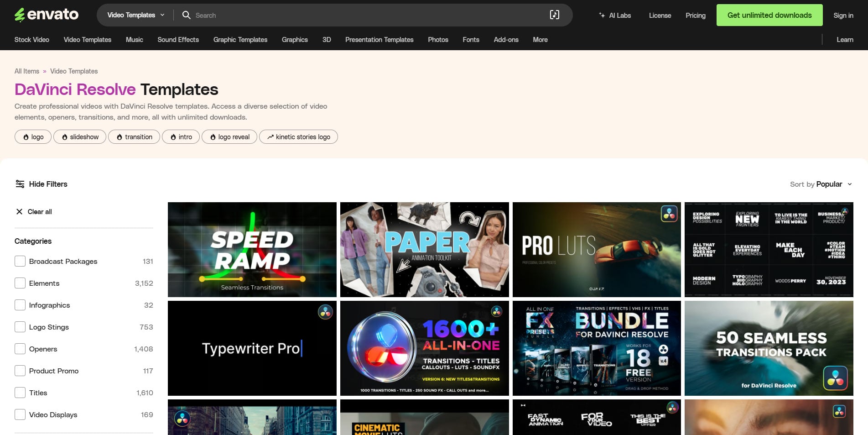
Task: Click Clear all filters
Action: tap(34, 211)
